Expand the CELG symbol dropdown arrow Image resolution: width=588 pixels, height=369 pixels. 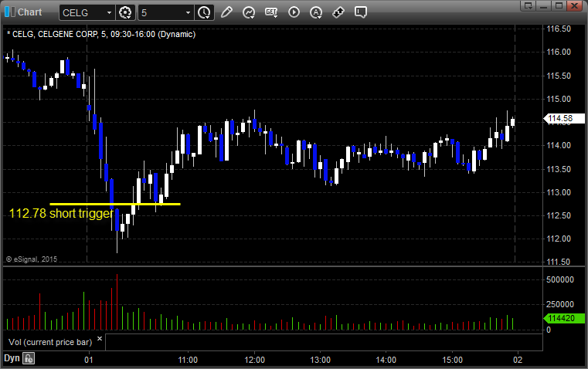pos(109,12)
